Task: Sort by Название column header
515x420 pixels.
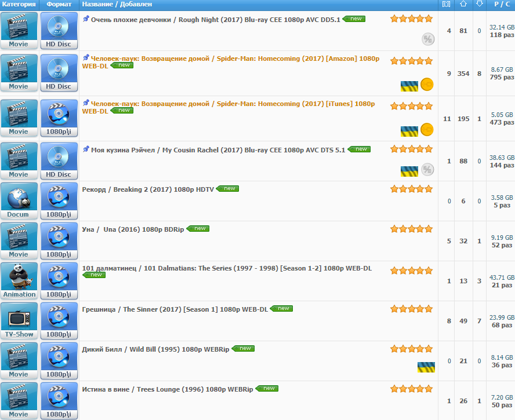Action: coord(97,4)
